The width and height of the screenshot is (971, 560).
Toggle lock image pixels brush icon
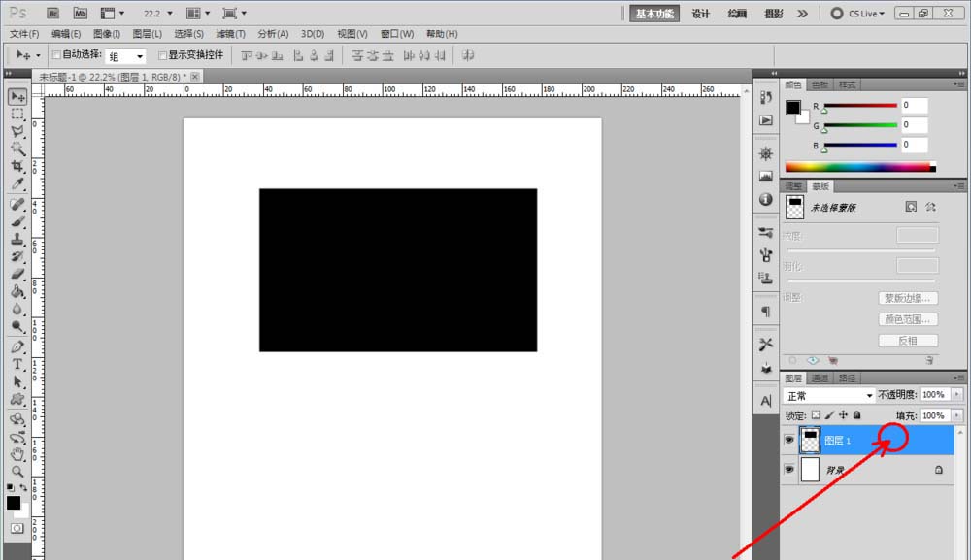tap(830, 415)
